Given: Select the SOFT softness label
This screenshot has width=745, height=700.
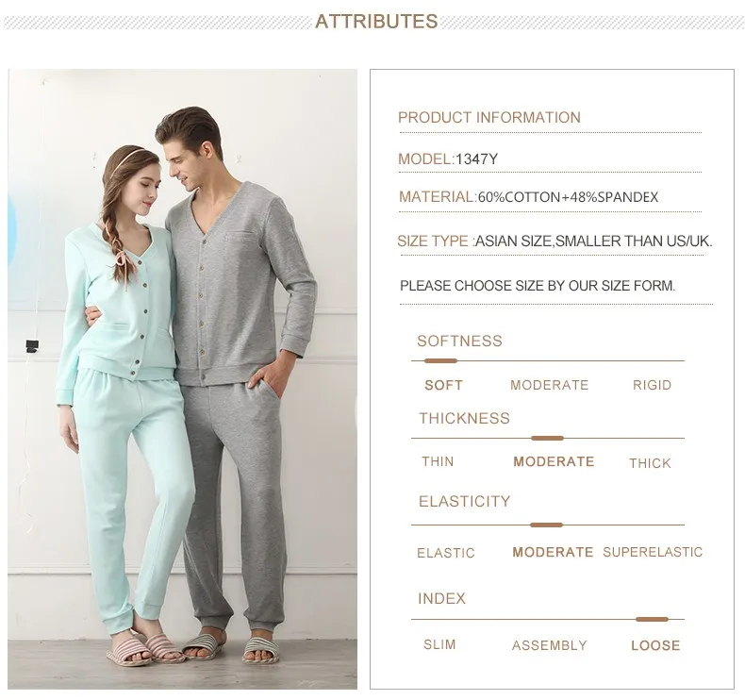Looking at the screenshot, I should click(443, 385).
